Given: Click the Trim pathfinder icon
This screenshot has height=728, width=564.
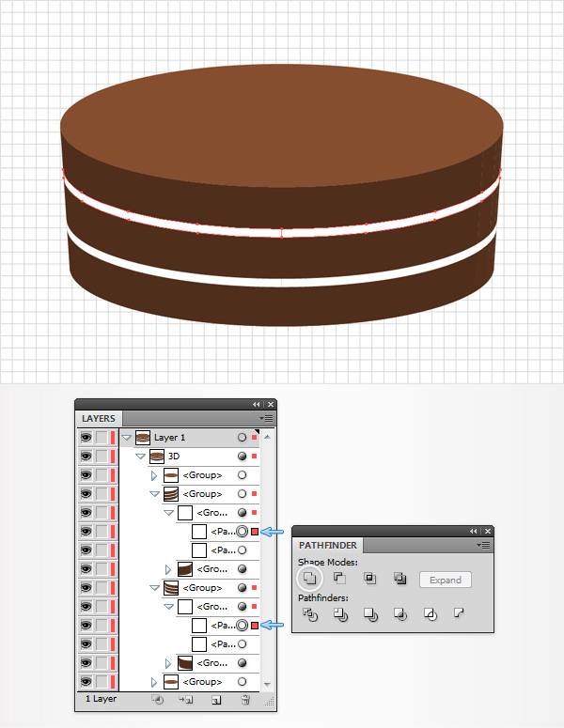Looking at the screenshot, I should [x=340, y=614].
